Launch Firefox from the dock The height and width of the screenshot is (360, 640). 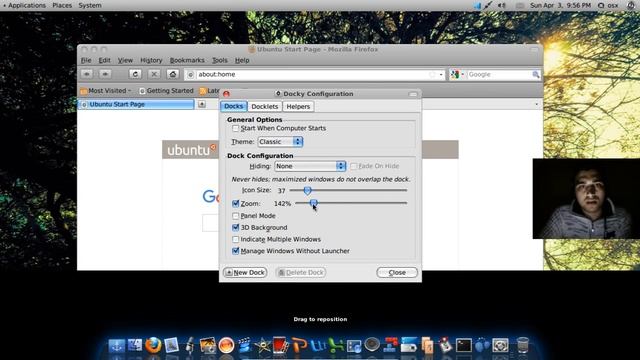click(x=153, y=345)
